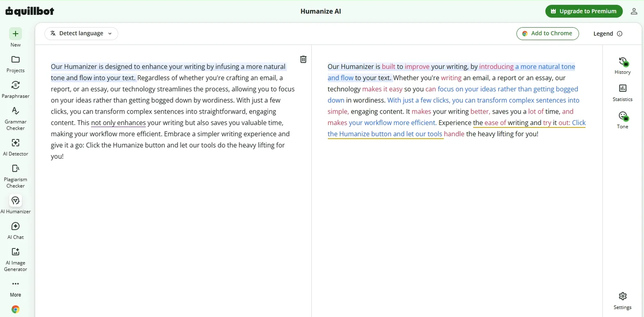
Task: Click the Legend info icon
Action: [620, 34]
